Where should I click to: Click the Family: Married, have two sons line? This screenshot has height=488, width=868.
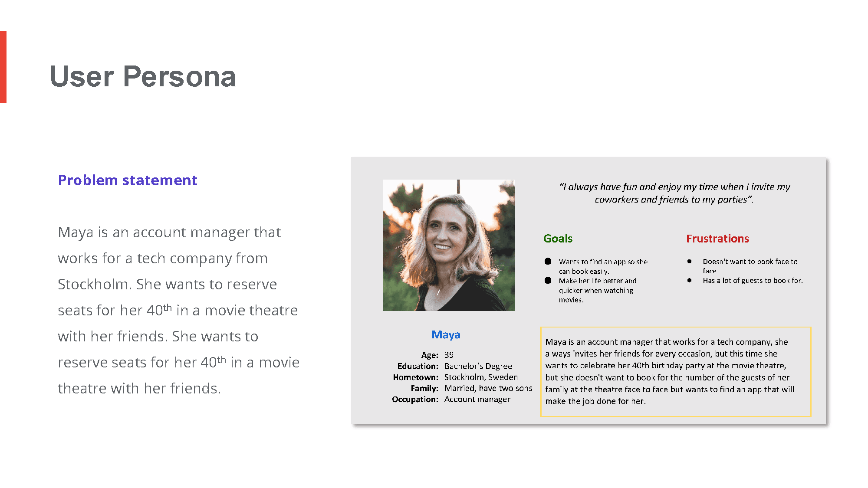[471, 388]
